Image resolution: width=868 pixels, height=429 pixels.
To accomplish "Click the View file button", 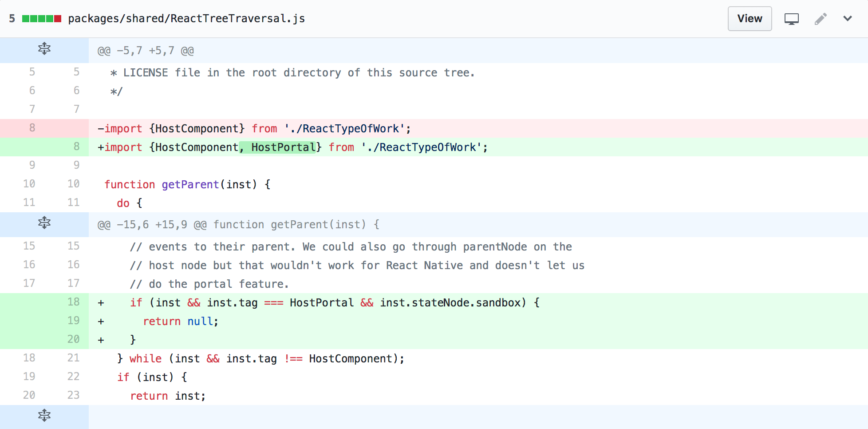I will tap(750, 19).
